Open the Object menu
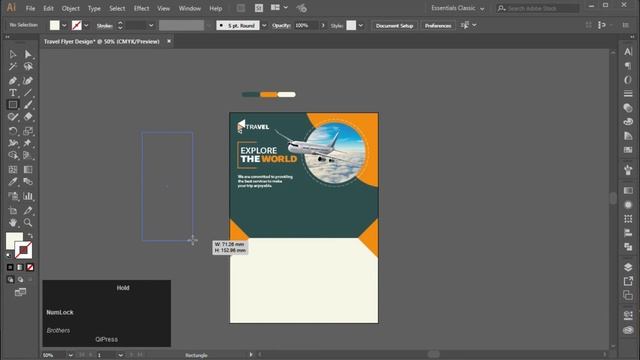This screenshot has height=360, width=640. tap(70, 8)
